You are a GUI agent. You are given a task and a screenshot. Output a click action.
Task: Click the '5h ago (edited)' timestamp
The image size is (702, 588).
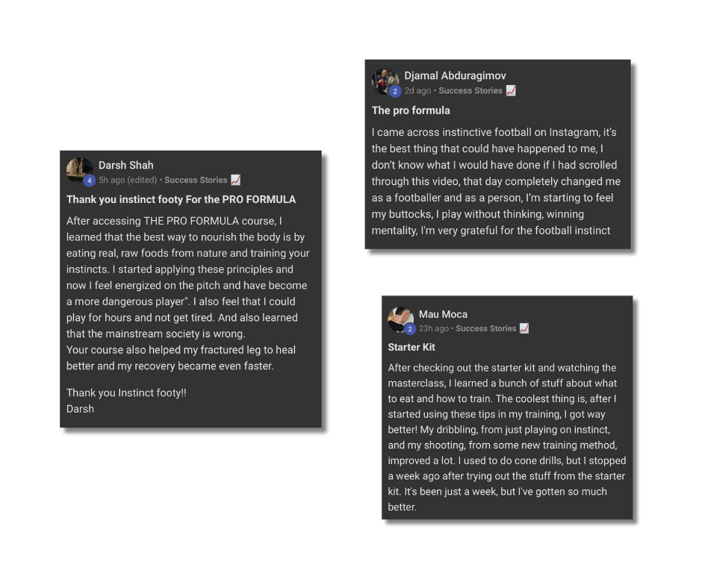pos(128,180)
